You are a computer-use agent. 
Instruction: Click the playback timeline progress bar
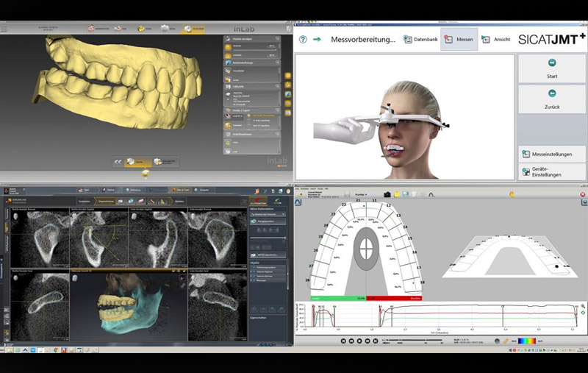tap(412, 340)
